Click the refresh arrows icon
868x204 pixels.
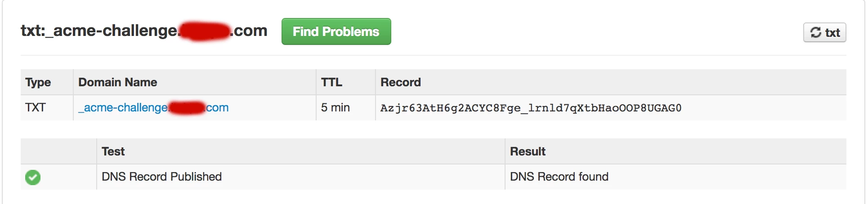click(x=815, y=32)
